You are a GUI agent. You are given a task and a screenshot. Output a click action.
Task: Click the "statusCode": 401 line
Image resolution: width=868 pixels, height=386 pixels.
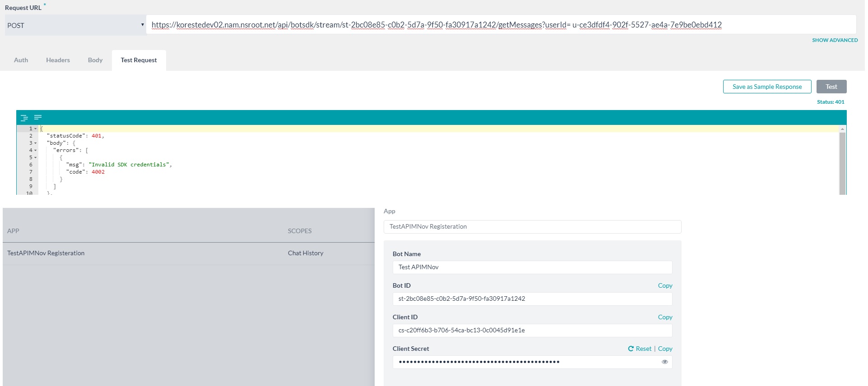[75, 136]
